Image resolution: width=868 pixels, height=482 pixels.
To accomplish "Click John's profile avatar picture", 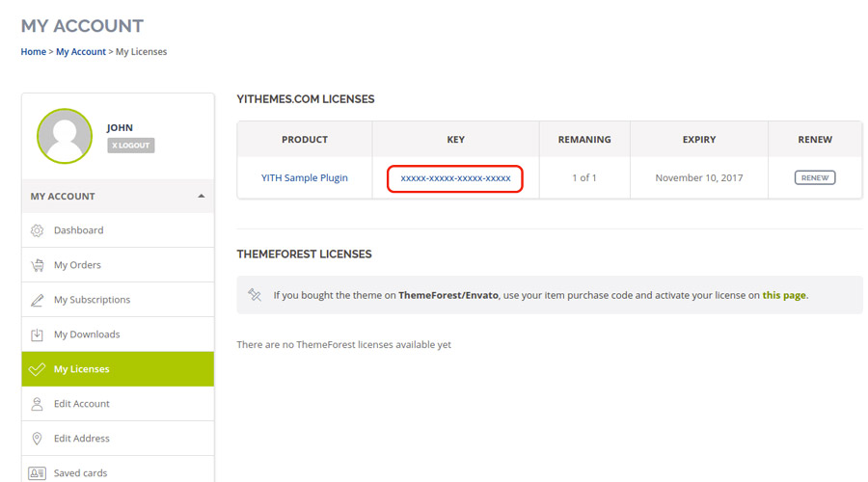I will point(65,136).
